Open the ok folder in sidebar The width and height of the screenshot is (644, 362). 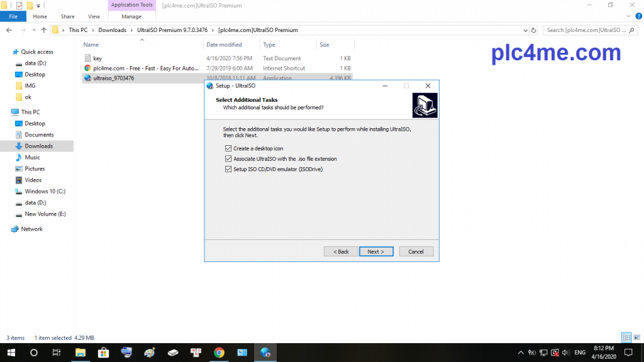coord(28,97)
